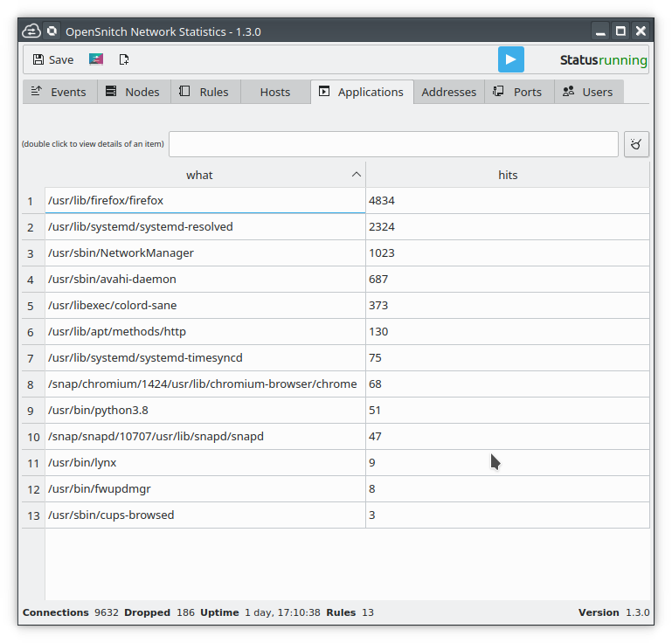Open the Hosts tab
This screenshot has width=672, height=643.
pyautogui.click(x=275, y=92)
